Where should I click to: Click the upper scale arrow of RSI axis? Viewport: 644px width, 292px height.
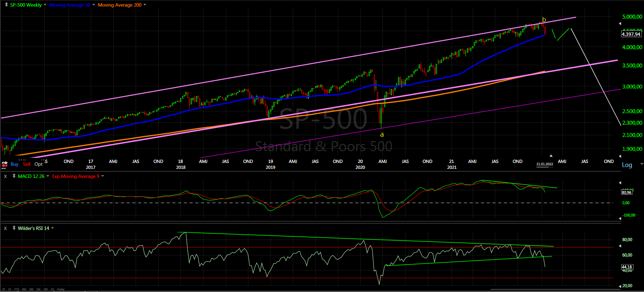click(620, 246)
